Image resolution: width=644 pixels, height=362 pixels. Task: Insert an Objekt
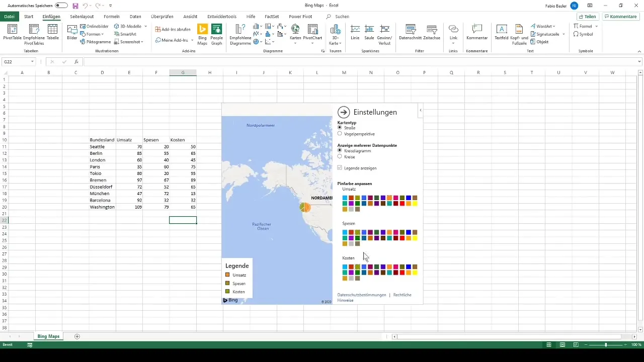pos(539,42)
